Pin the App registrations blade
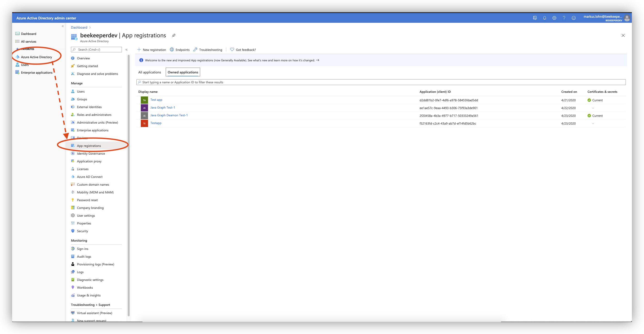Viewport: 644px width, 334px height. coord(173,35)
